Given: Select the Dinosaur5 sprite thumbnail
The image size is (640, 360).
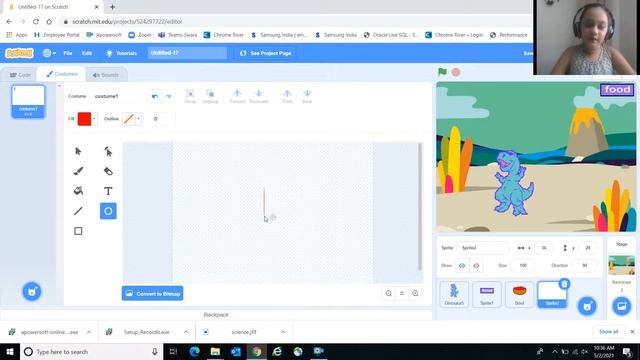Looking at the screenshot, I should pyautogui.click(x=454, y=294).
